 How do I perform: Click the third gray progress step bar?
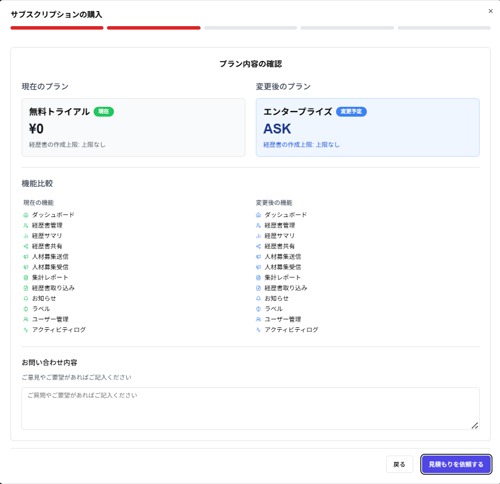(x=250, y=28)
